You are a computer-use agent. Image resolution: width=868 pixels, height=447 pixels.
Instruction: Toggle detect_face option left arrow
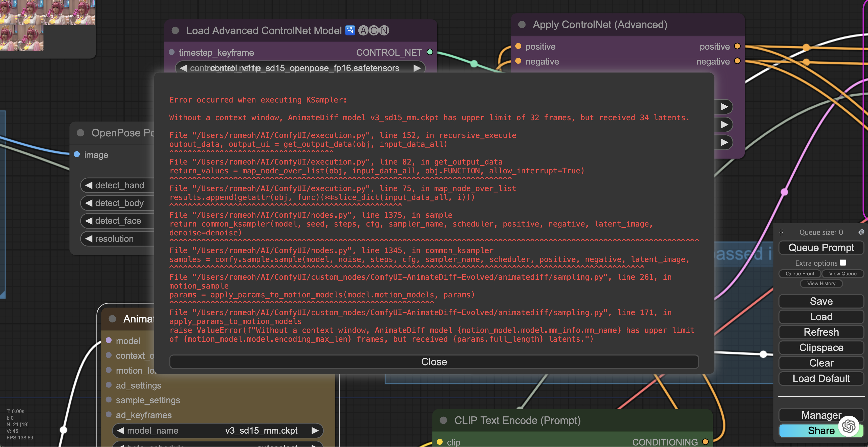coord(89,221)
